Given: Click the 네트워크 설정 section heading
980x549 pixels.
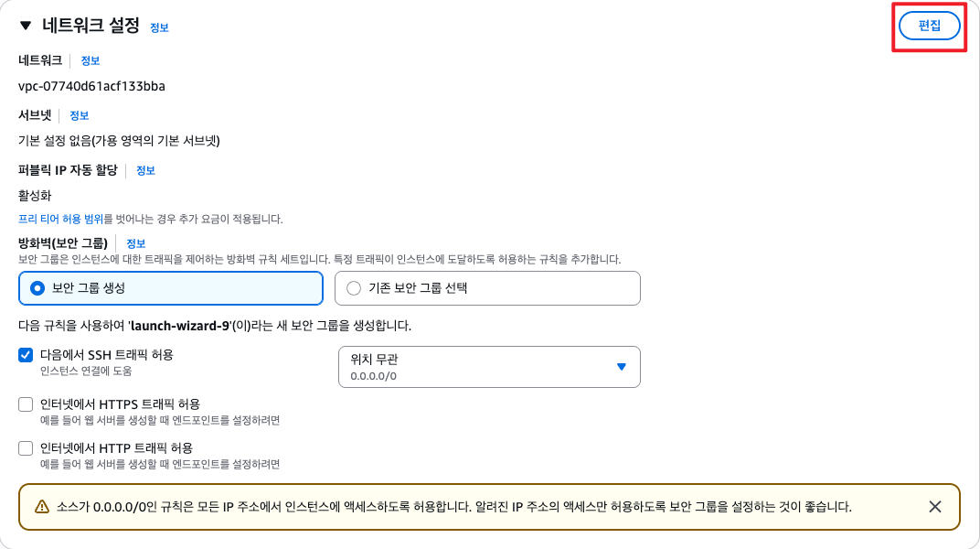Looking at the screenshot, I should click(x=91, y=26).
